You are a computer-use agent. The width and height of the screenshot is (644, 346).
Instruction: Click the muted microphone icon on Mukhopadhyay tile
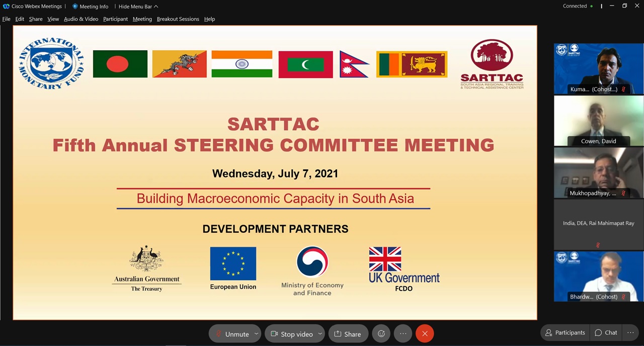click(623, 193)
